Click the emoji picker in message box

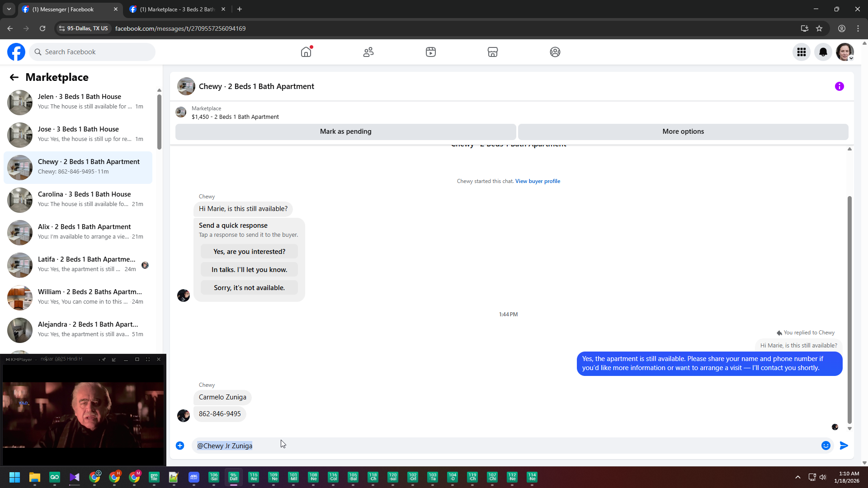click(826, 446)
